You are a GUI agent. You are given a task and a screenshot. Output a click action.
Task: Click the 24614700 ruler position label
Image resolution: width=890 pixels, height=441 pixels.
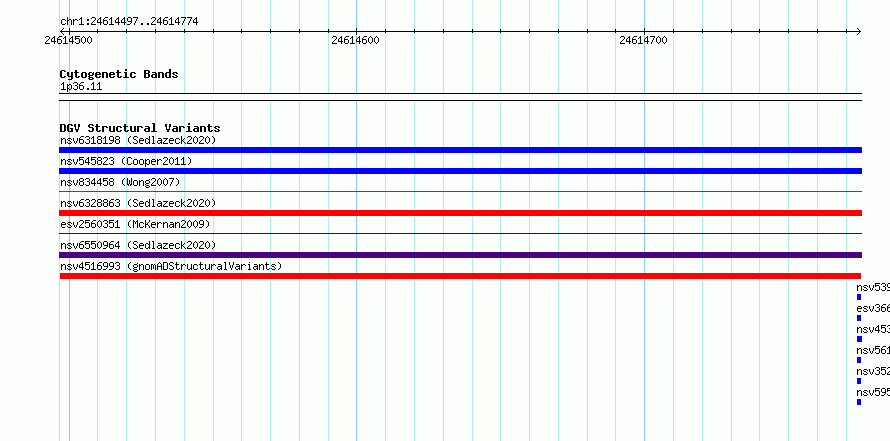coord(643,41)
